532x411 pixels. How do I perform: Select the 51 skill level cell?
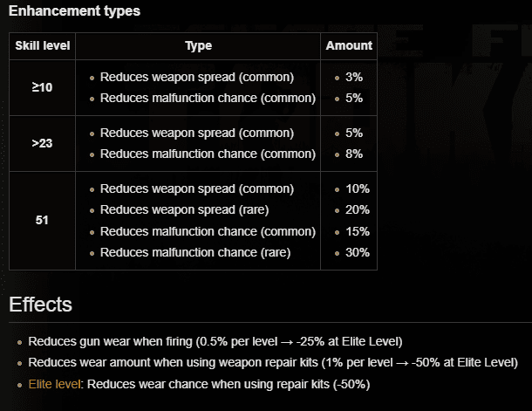click(42, 220)
